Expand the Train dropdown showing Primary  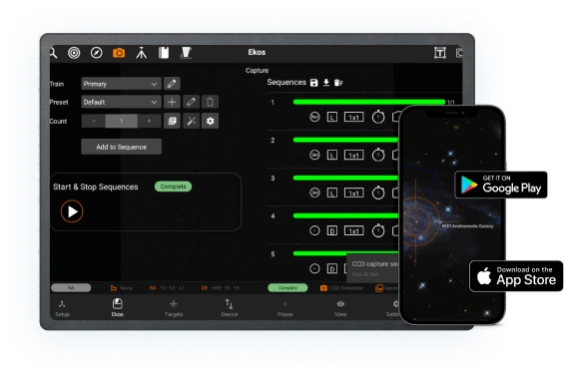point(121,84)
